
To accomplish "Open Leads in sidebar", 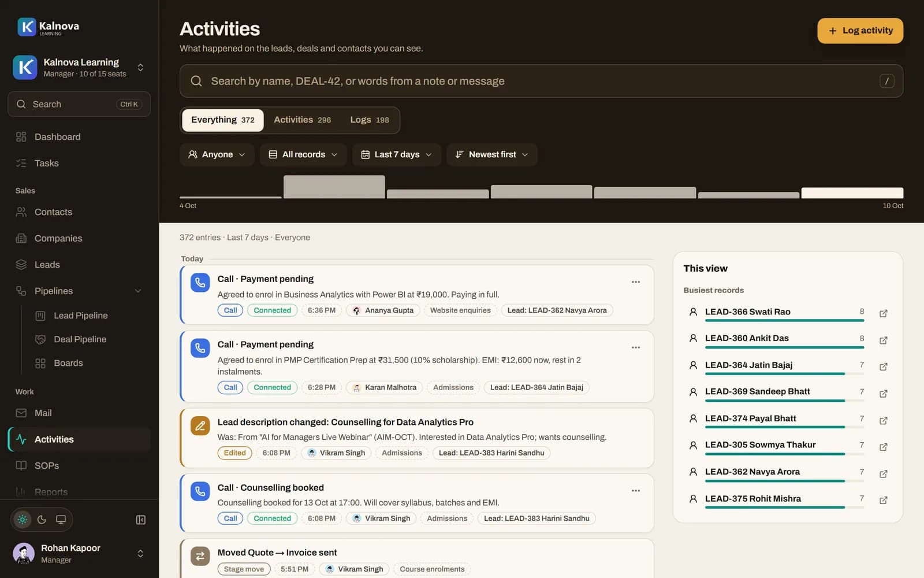I will pos(79,265).
